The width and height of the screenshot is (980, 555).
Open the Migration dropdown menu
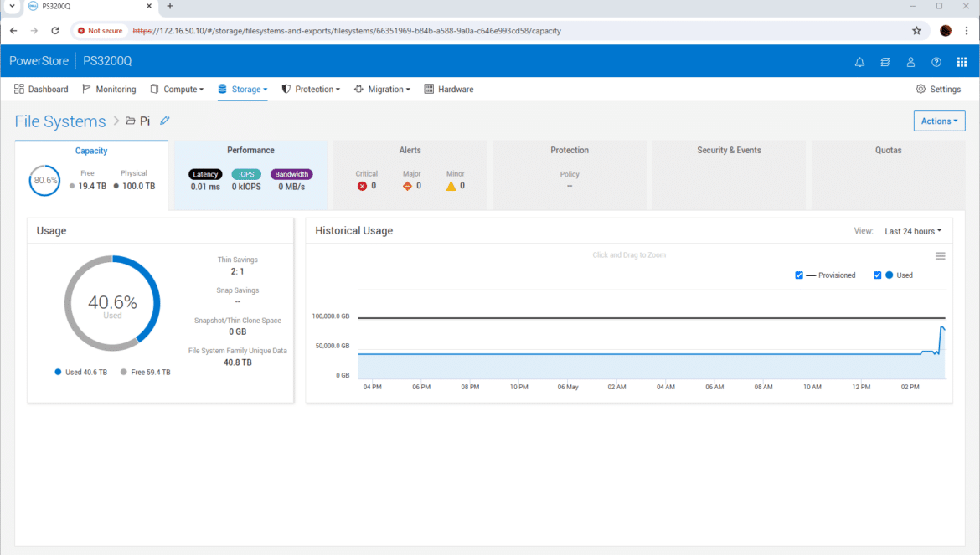tap(382, 90)
